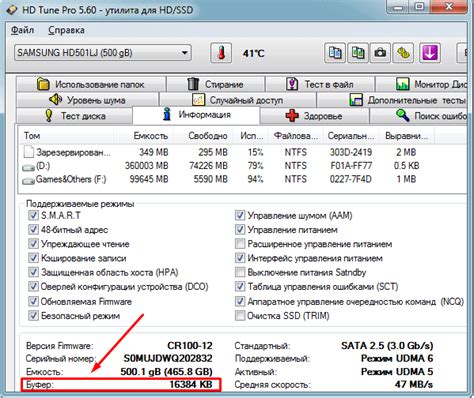Viewport: 474px width, 398px height.
Task: Click the buffer value 16384 KB
Action: tap(191, 384)
